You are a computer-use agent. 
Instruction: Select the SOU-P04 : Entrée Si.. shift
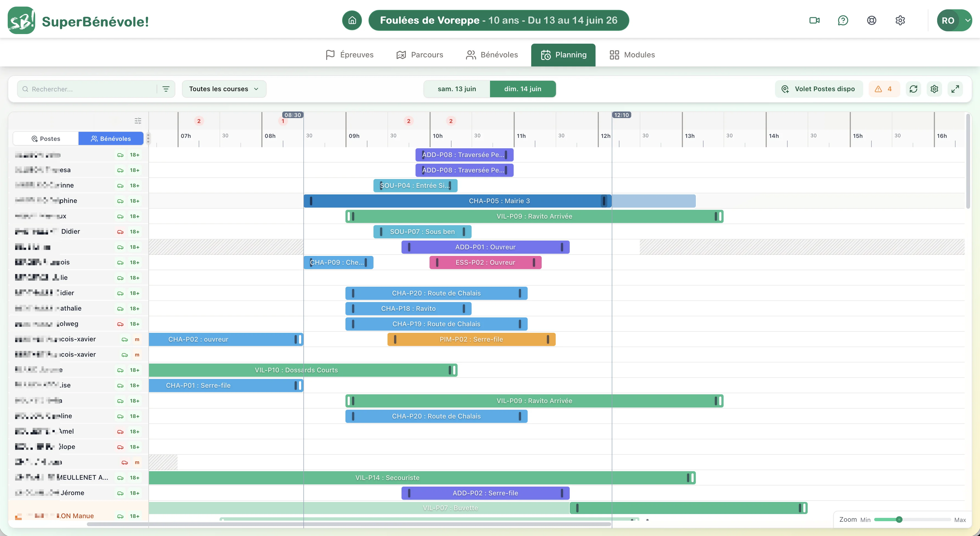tap(416, 186)
